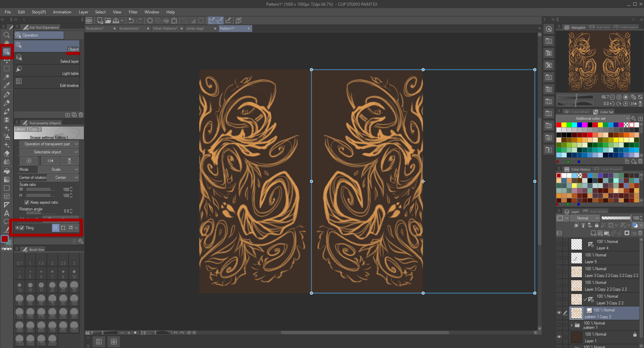Open the Mode dropdown set to Scale

tap(58, 169)
